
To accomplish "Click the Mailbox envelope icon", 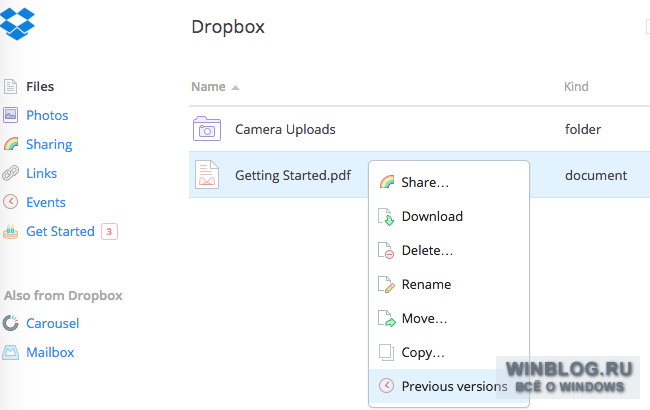I will (10, 352).
